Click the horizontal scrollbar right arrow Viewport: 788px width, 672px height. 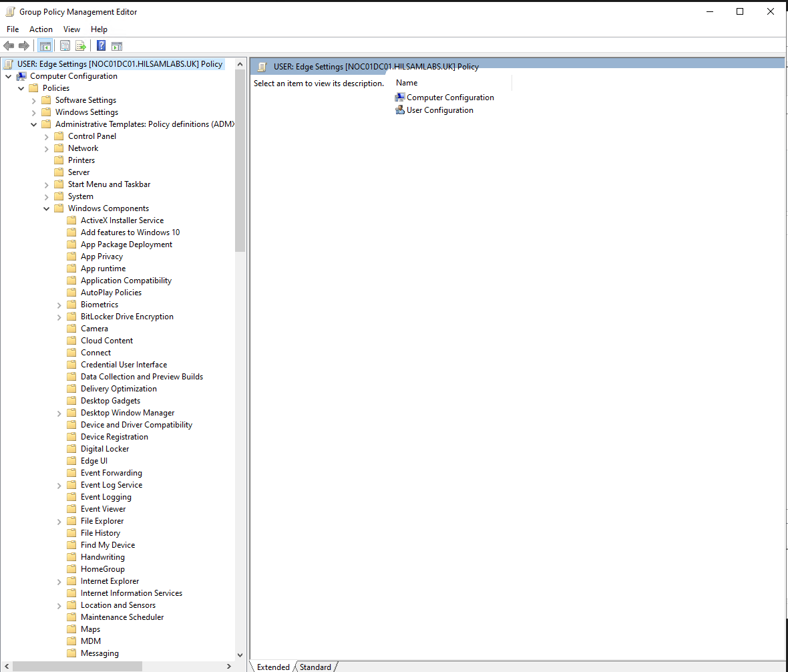229,666
